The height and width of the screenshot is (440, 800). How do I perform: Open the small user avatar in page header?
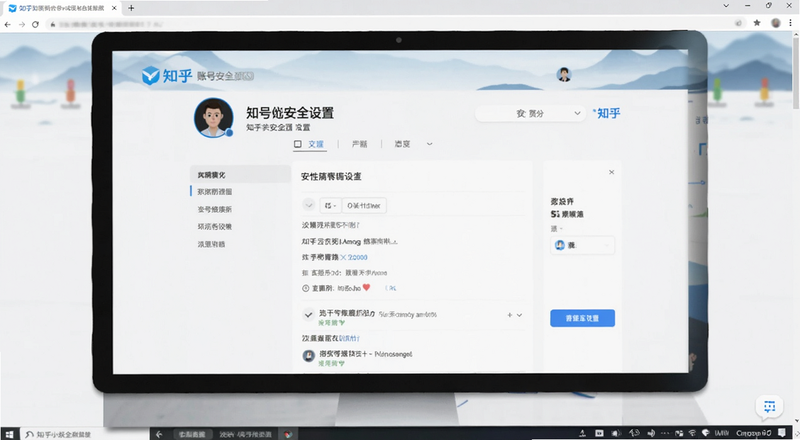pos(563,75)
